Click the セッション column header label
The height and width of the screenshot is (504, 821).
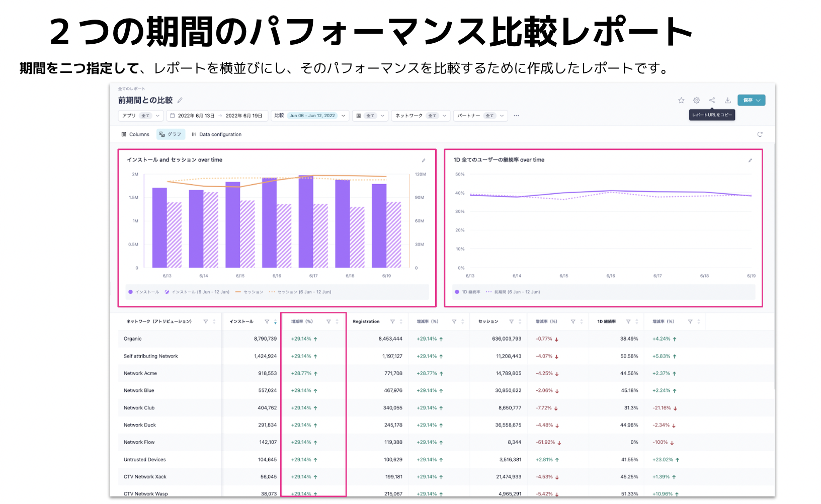tap(488, 321)
